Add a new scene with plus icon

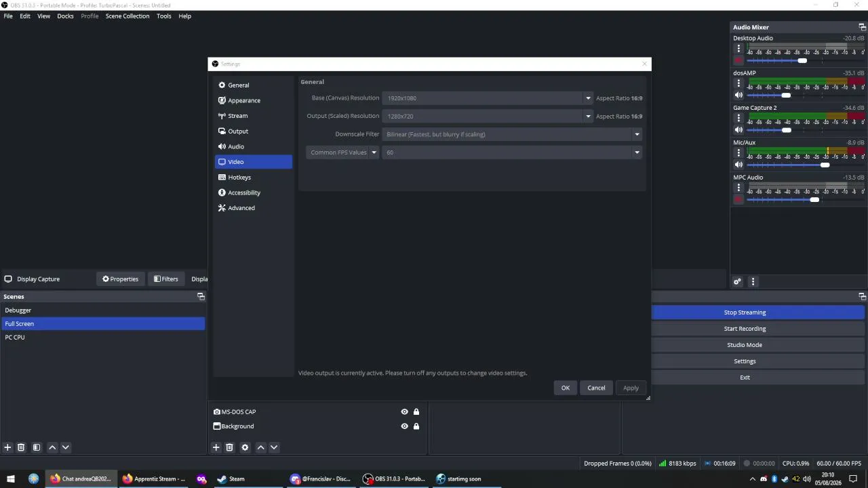[x=7, y=447]
